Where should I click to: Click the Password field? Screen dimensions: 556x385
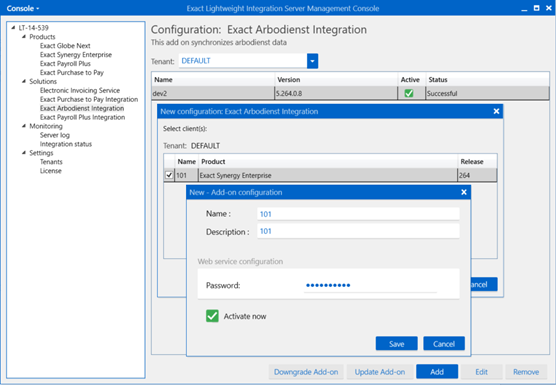pyautogui.click(x=370, y=285)
